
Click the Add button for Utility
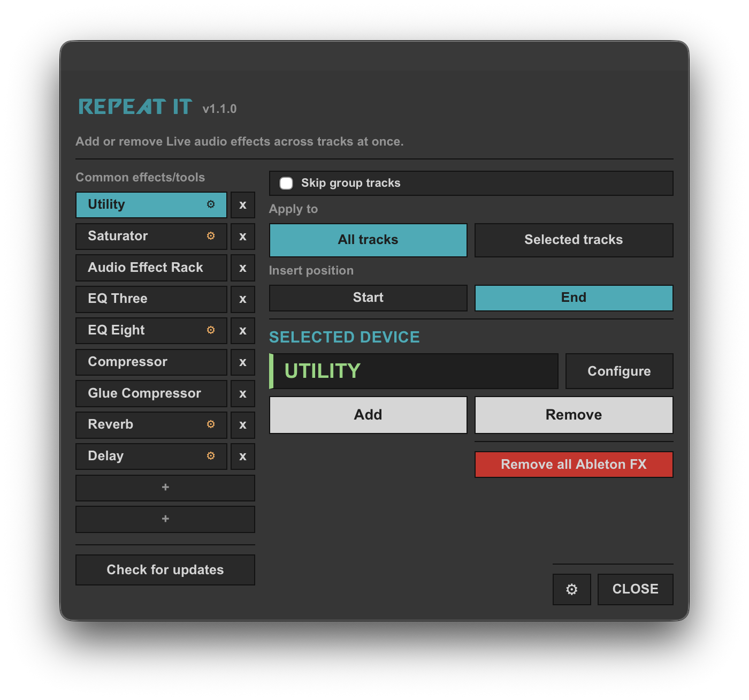[368, 415]
